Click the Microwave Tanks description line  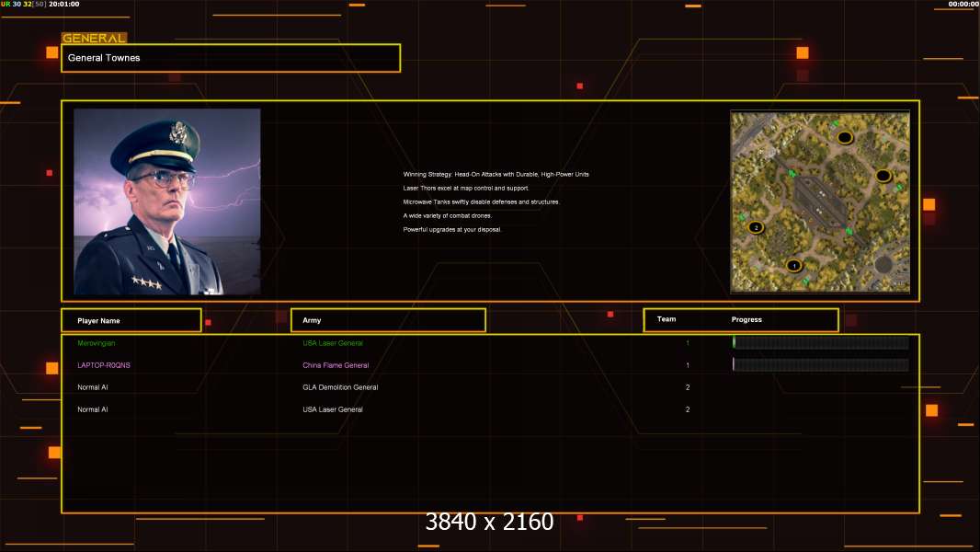[x=481, y=201]
